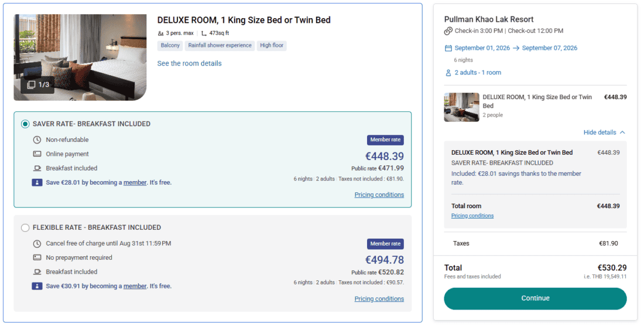This screenshot has height=326, width=644.
Task: Click the clock icon next to Cancel free
Action: click(37, 243)
